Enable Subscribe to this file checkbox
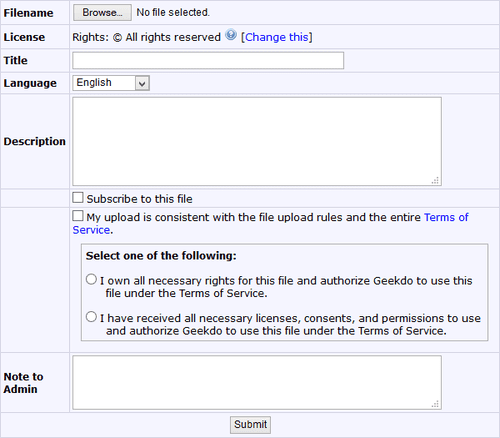500x438 pixels. pyautogui.click(x=78, y=197)
